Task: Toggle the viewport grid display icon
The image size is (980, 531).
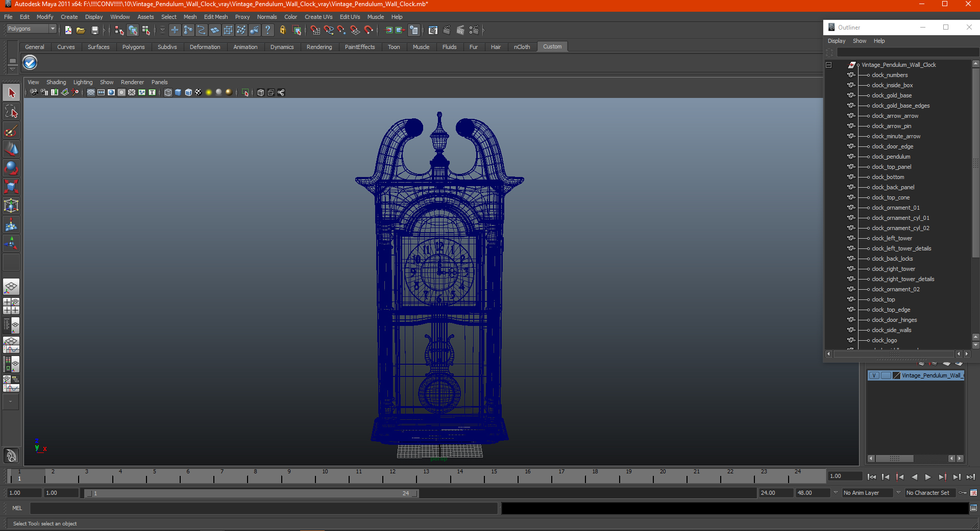Action: [91, 92]
